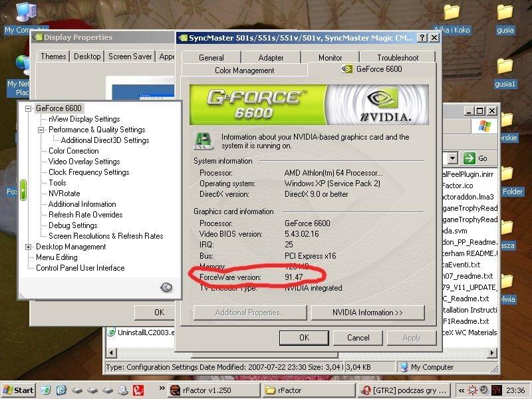532x399 pixels.
Task: Open the Windows Start menu
Action: 19,390
